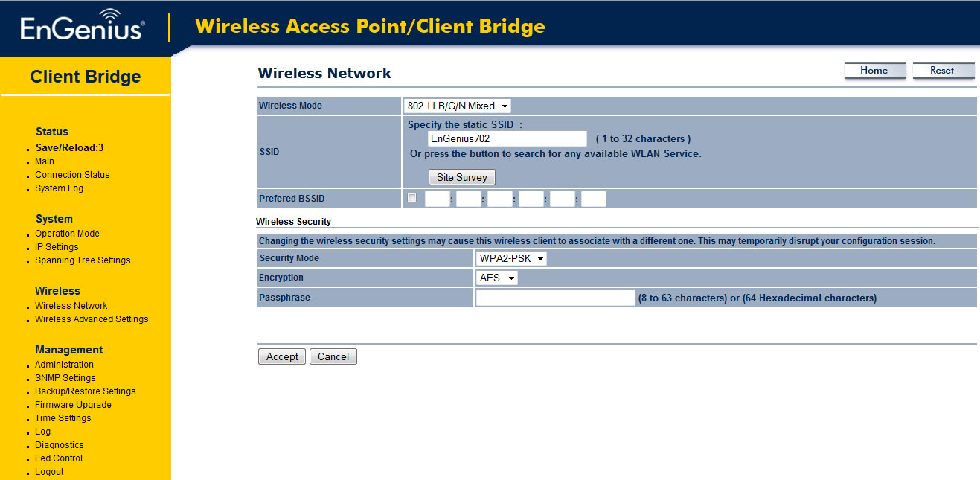Open Led Control settings
Screen dimensions: 980x480
tap(59, 458)
